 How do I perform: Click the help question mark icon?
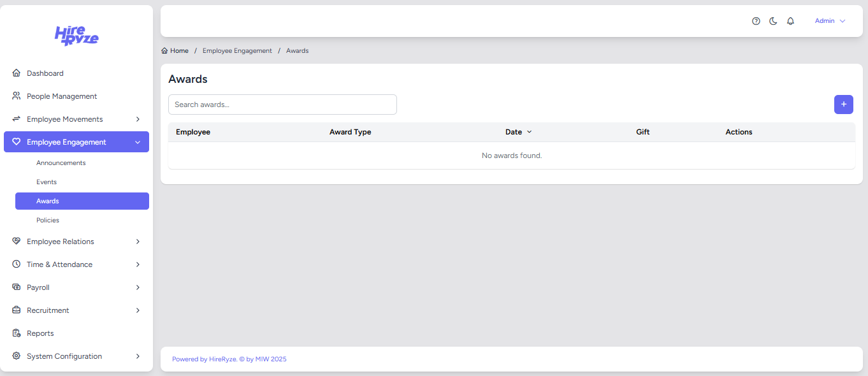756,21
